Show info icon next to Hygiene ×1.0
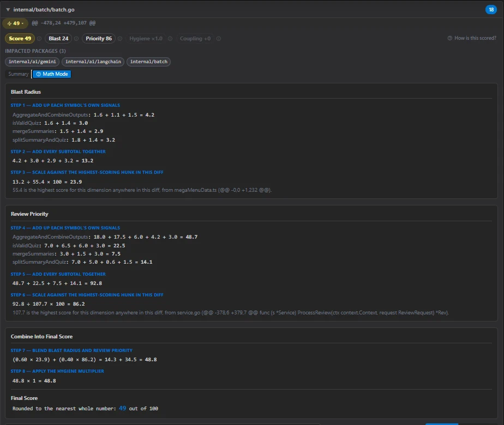Screen dimensions: 504x425 point(170,39)
